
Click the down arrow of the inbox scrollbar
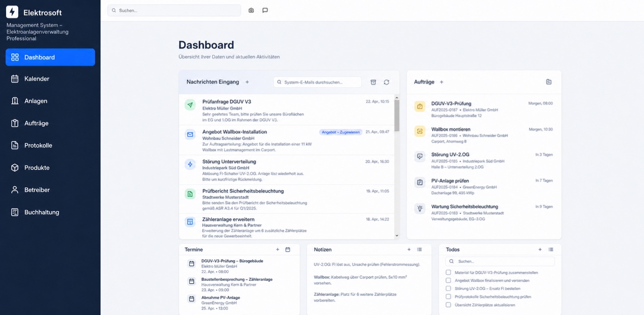pos(396,235)
